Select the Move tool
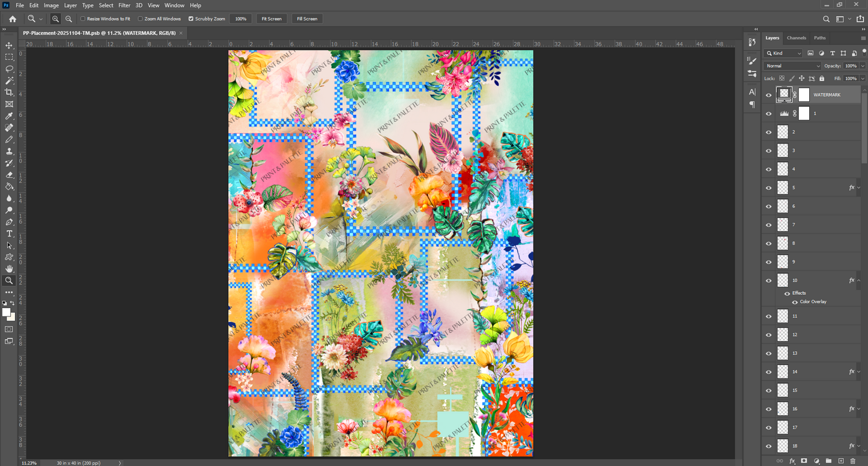Viewport: 868px width, 466px height. coord(9,45)
